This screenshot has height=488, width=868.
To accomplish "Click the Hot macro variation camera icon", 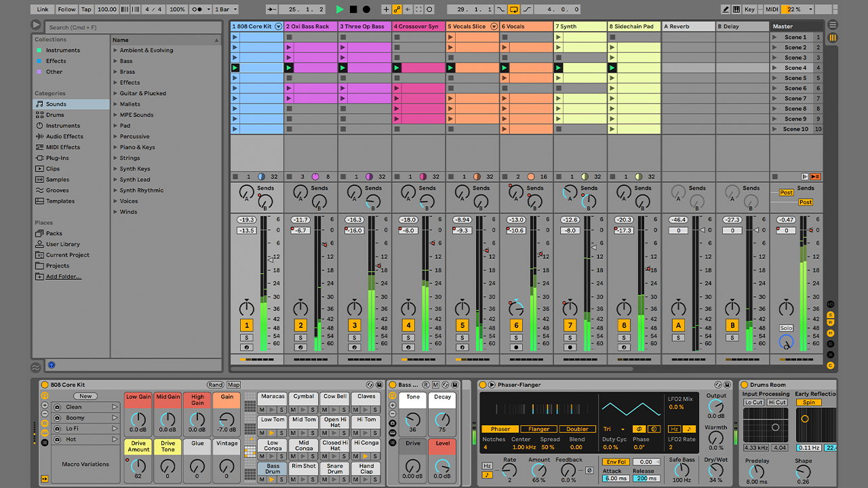I will [x=58, y=440].
